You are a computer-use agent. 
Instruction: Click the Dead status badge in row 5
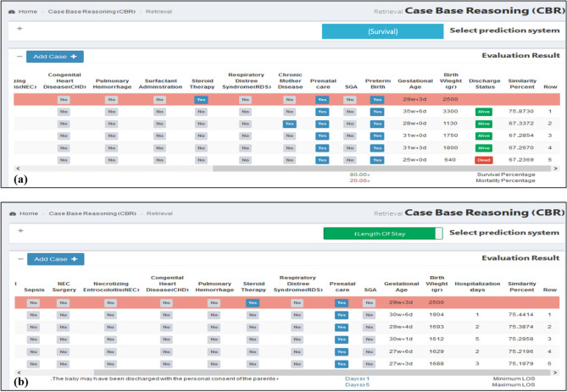click(x=484, y=159)
